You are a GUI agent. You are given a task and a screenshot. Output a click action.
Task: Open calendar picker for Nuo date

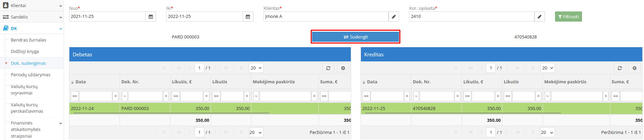[151, 17]
